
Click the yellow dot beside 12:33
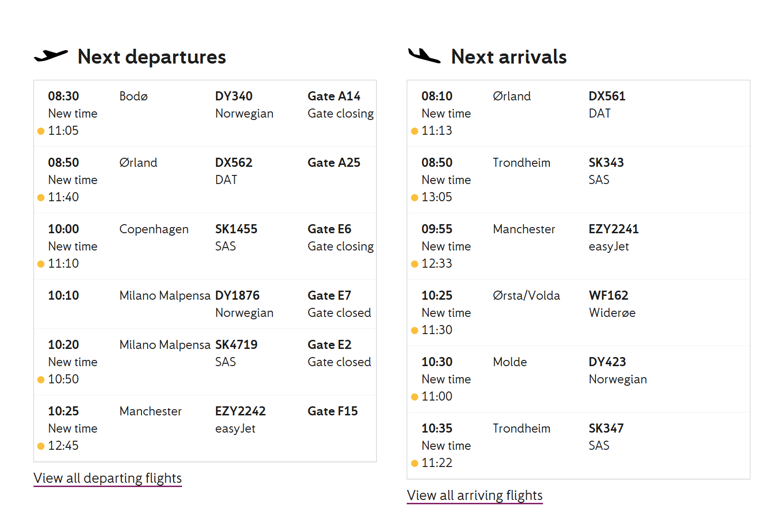click(414, 264)
